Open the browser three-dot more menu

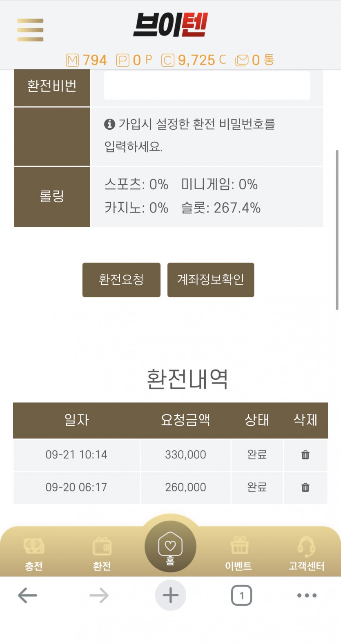pyautogui.click(x=307, y=595)
